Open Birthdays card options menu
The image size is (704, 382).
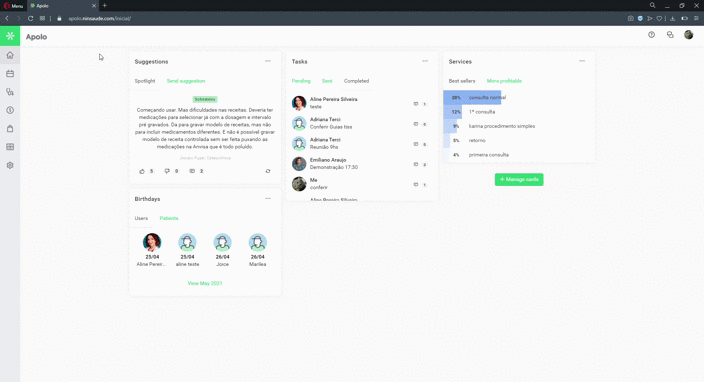click(x=268, y=198)
